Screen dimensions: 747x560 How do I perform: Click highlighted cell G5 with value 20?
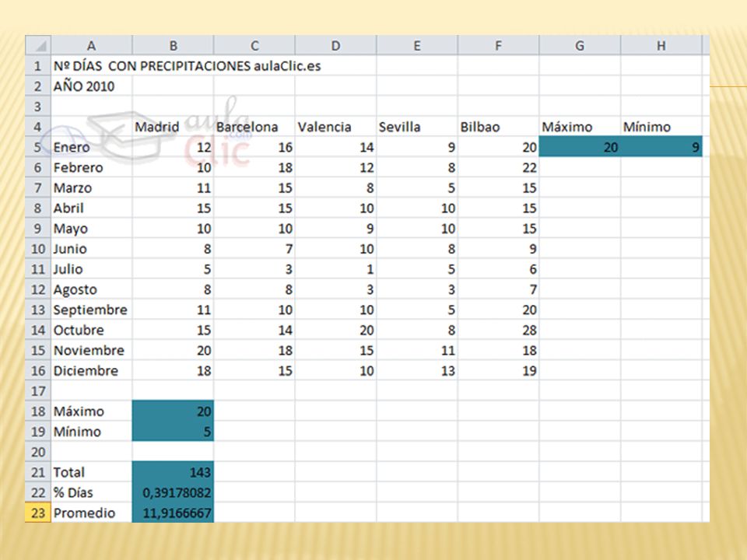click(x=580, y=147)
